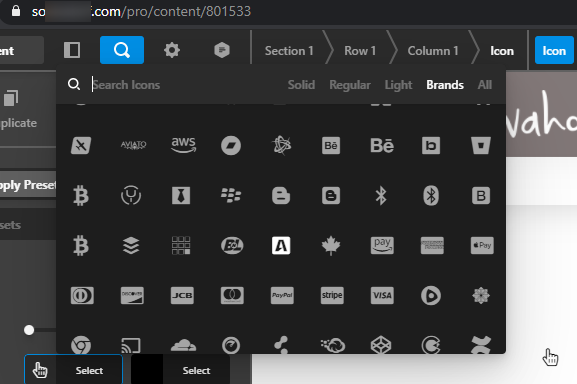577x384 pixels.
Task: Choose the Bandcamp circle icon
Action: pos(231,145)
